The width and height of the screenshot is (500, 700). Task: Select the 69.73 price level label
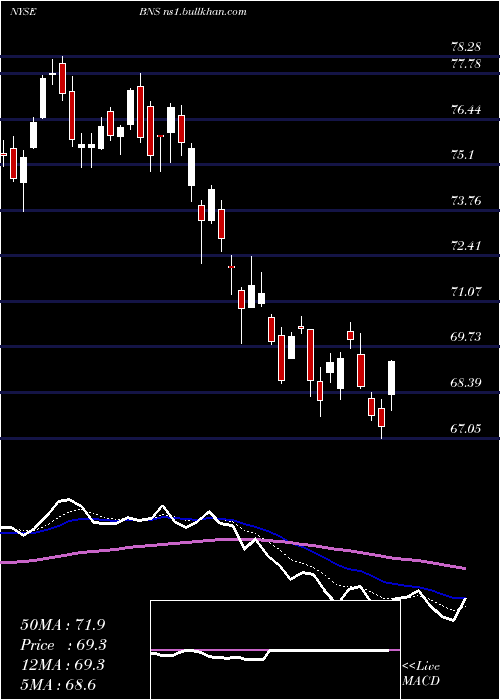(x=467, y=337)
